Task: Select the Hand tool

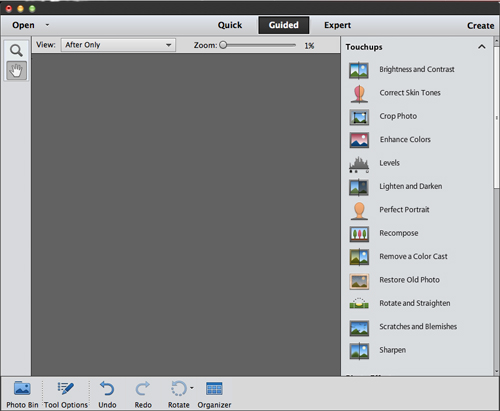Action: pyautogui.click(x=16, y=70)
